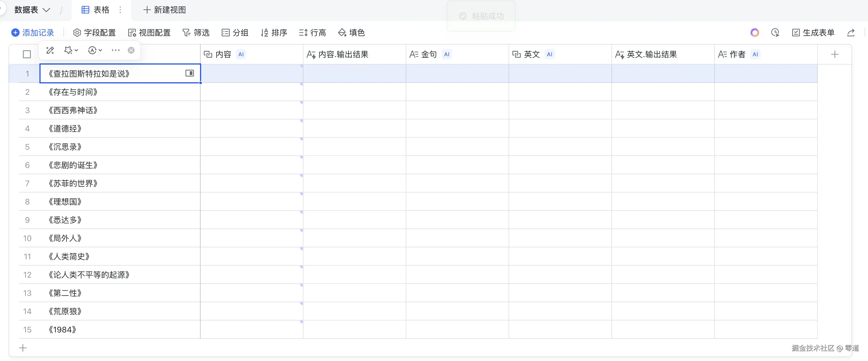Expand record panel for 《查拉图斯特拉如是说》
This screenshot has width=868, height=361.
[x=190, y=73]
